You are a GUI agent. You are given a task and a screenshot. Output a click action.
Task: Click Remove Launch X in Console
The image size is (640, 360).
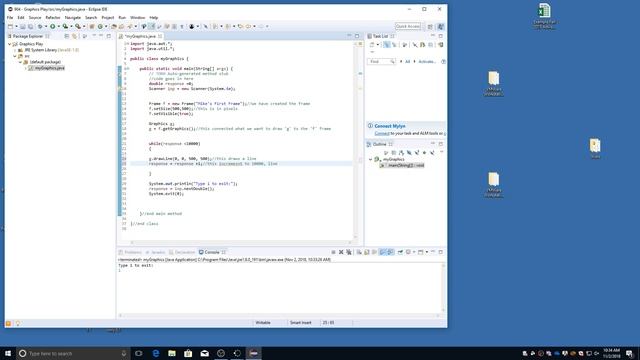[x=341, y=252]
